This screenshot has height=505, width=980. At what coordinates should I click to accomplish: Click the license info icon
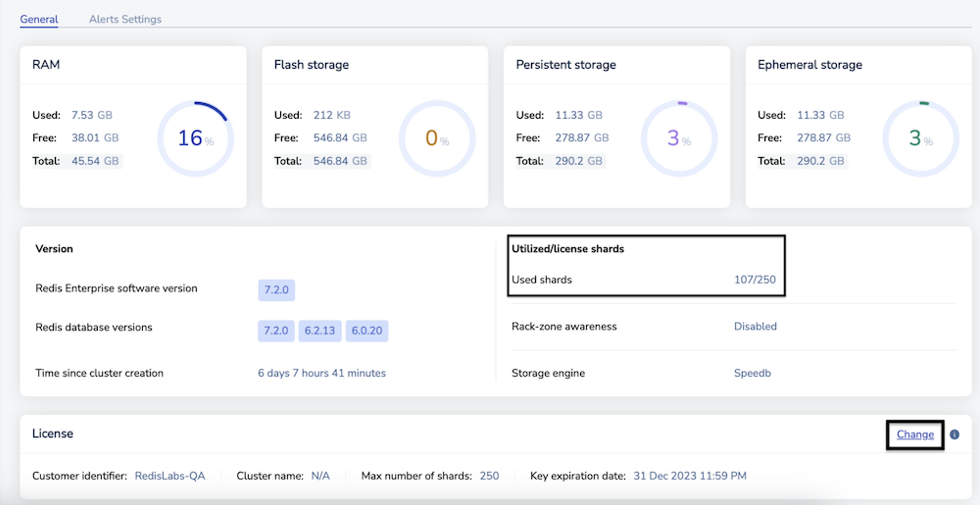click(x=954, y=434)
